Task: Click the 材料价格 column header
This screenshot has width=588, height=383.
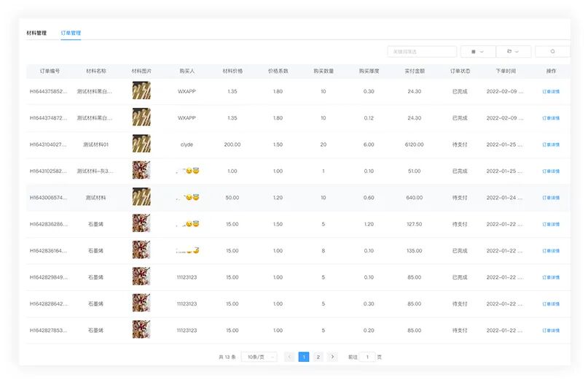Action: (x=232, y=71)
